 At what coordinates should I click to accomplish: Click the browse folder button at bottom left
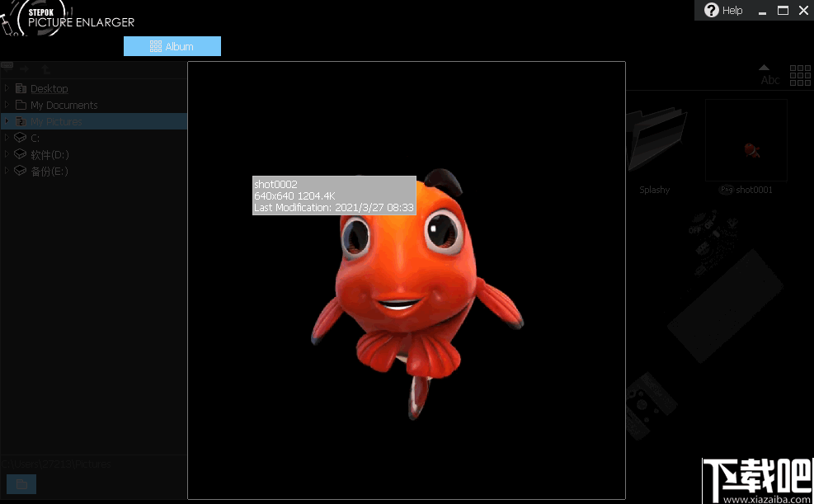21,484
